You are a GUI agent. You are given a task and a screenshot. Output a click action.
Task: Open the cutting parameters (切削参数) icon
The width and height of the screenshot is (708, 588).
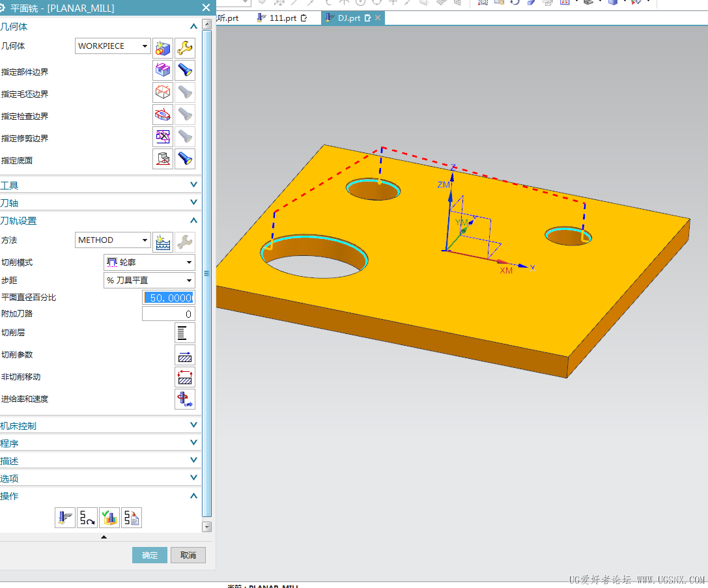(185, 355)
